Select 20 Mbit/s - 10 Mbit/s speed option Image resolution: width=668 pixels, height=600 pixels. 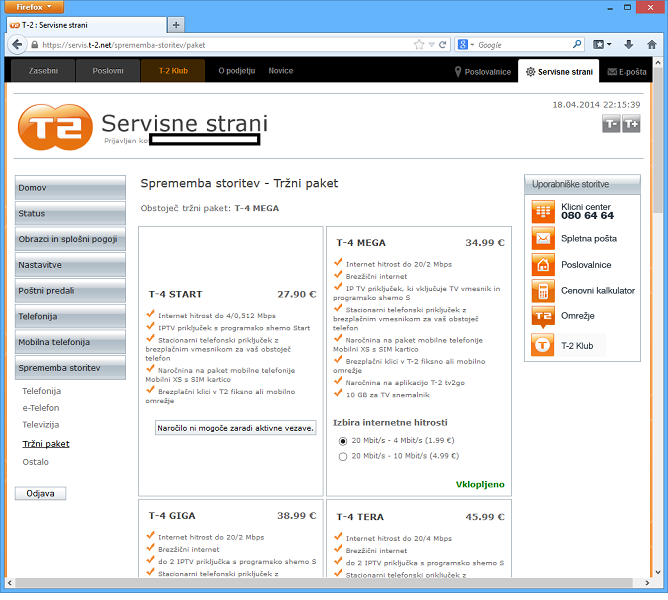(x=344, y=456)
